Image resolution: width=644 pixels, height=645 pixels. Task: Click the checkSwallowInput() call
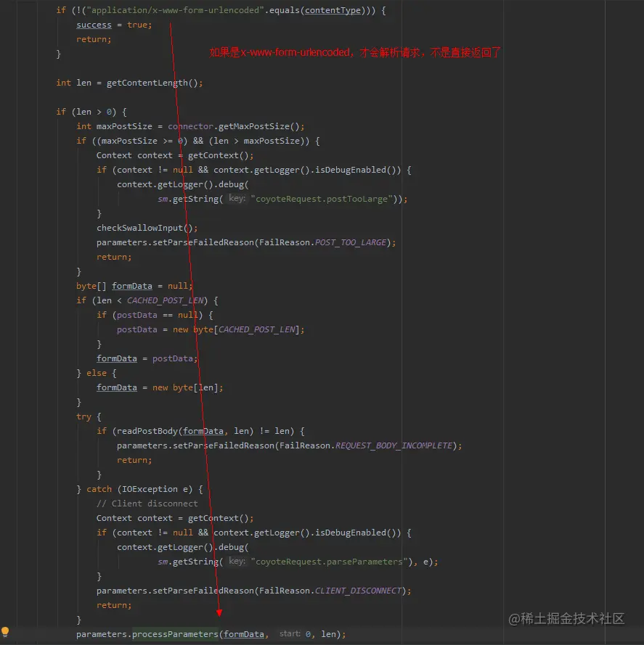144,228
